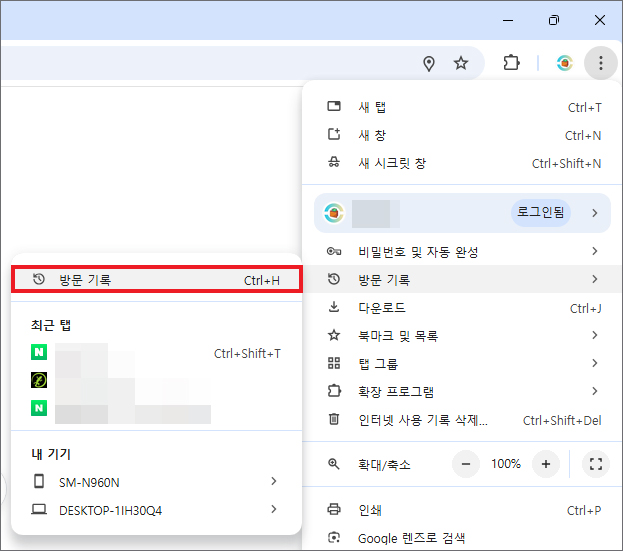This screenshot has width=623, height=551.
Task: Open the Extensions puzzle icon in toolbar
Action: pyautogui.click(x=511, y=63)
